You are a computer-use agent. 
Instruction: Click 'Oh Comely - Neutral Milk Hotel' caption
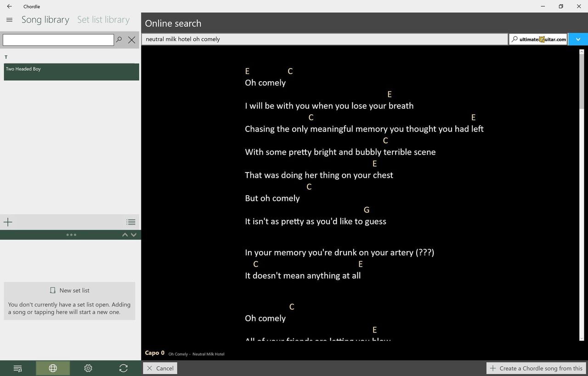(x=196, y=354)
